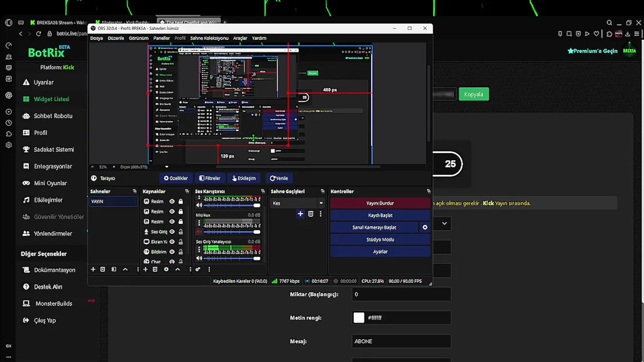Select the YAYIN scene
This screenshot has width=644, height=362.
(113, 201)
